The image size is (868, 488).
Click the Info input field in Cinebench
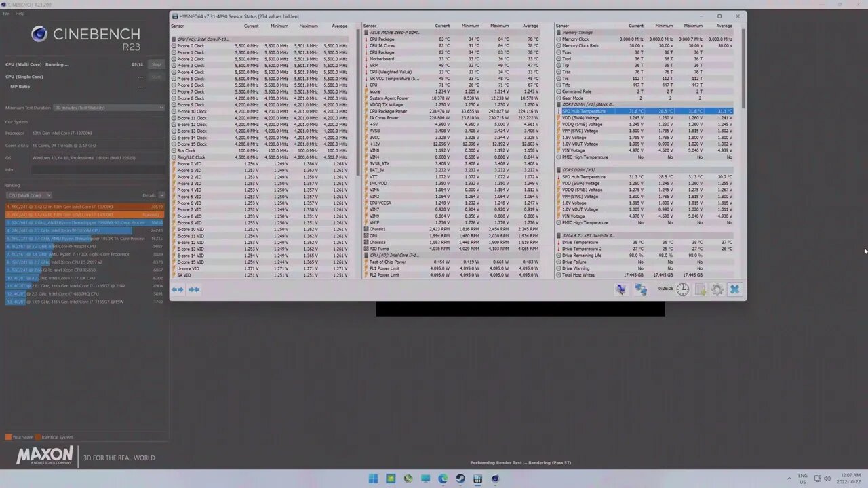pos(98,169)
